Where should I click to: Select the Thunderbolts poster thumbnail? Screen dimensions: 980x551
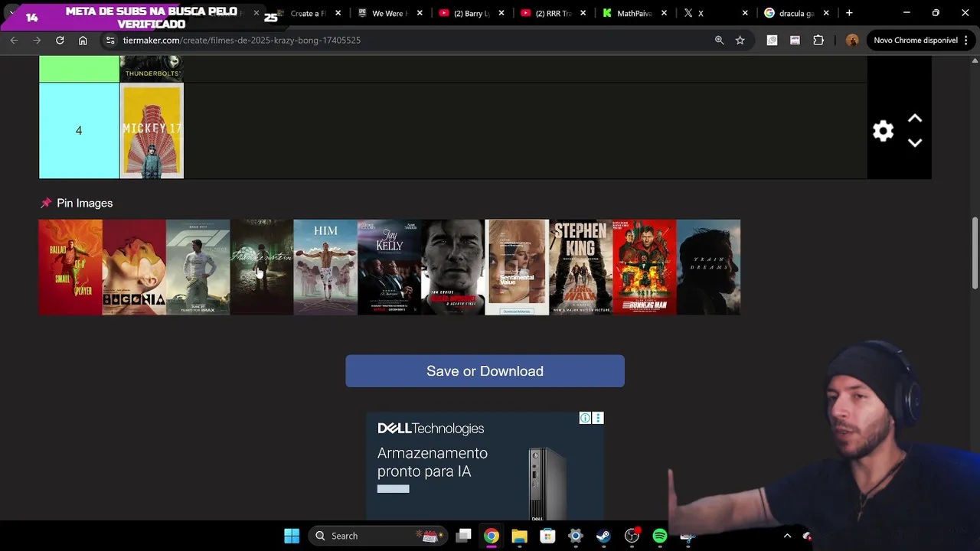tap(152, 69)
